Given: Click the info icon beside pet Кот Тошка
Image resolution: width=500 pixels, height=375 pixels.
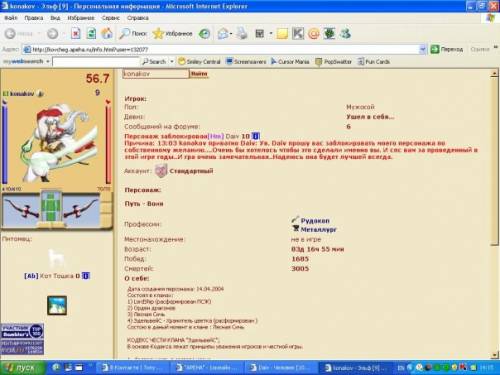Looking at the screenshot, I should [86, 276].
